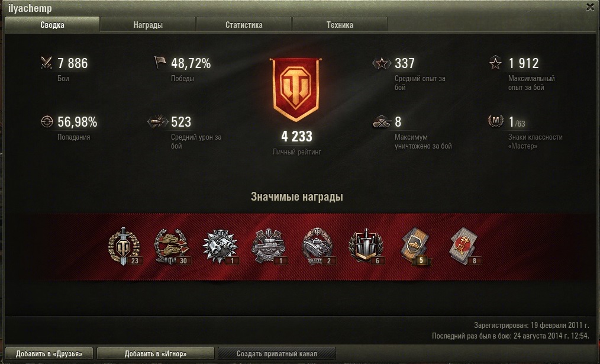Viewport: 600px width, 364px height.
Task: Click Создать приватный канал button
Action: click(277, 354)
